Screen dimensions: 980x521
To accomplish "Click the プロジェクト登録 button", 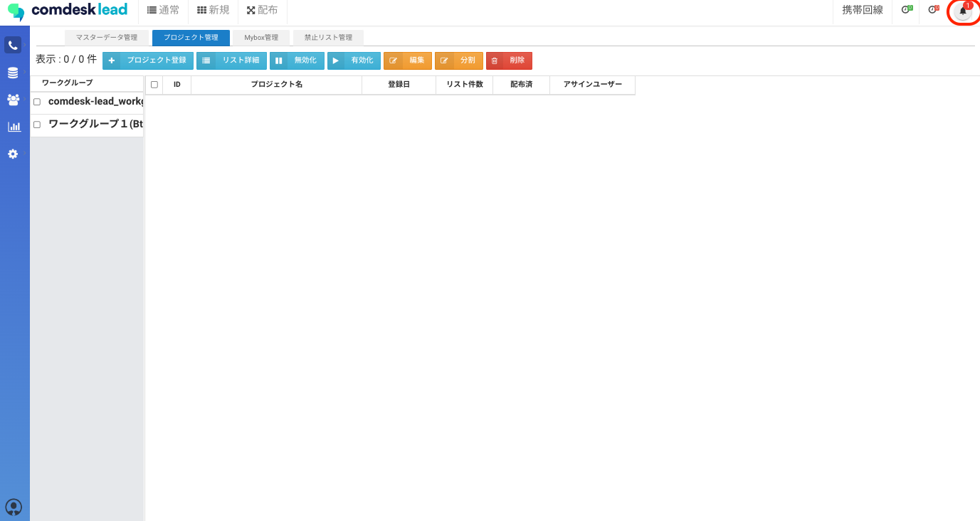I will pyautogui.click(x=148, y=60).
